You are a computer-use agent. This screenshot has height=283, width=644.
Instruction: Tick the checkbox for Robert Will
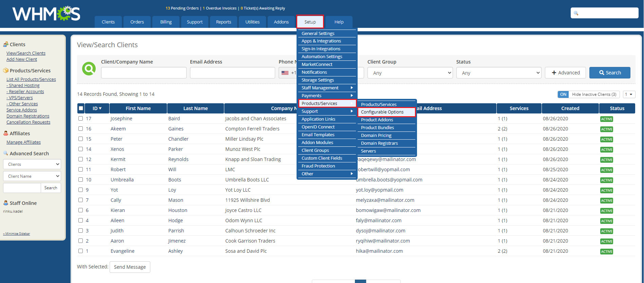[81, 170]
